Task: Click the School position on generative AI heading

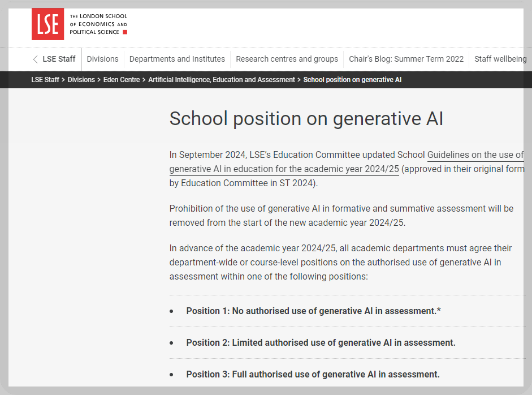Action: click(x=306, y=118)
